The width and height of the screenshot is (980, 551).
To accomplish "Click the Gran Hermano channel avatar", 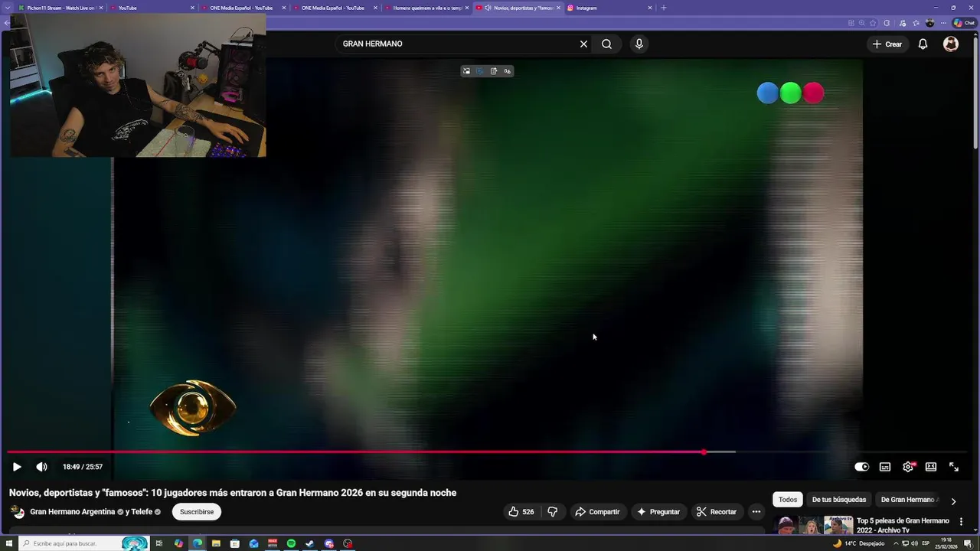I will click(17, 512).
